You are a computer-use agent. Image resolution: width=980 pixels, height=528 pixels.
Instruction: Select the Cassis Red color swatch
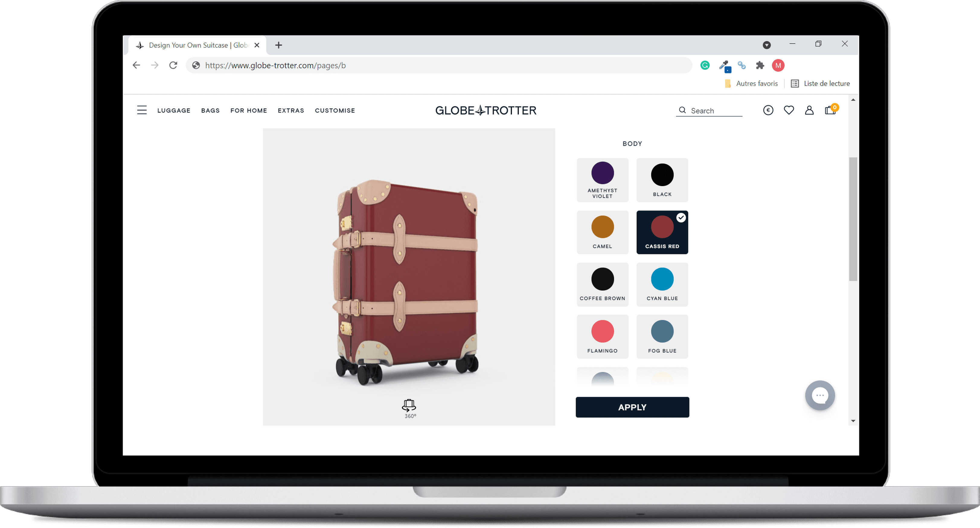661,231
